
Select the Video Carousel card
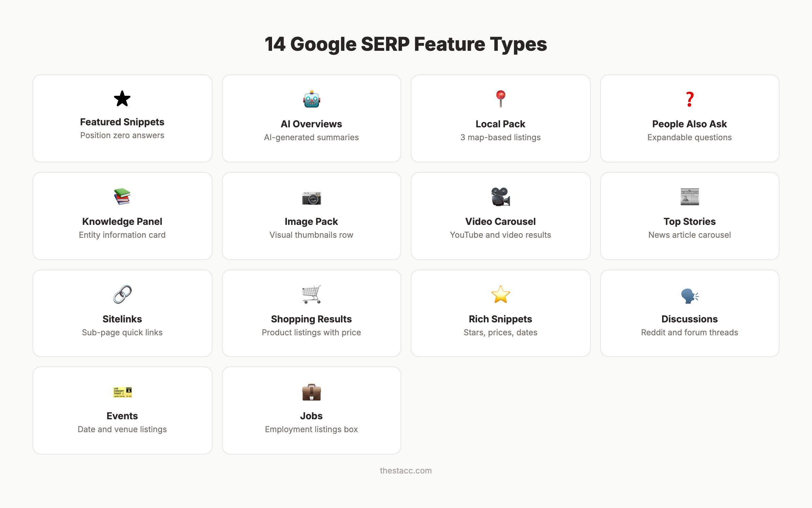[x=500, y=216]
